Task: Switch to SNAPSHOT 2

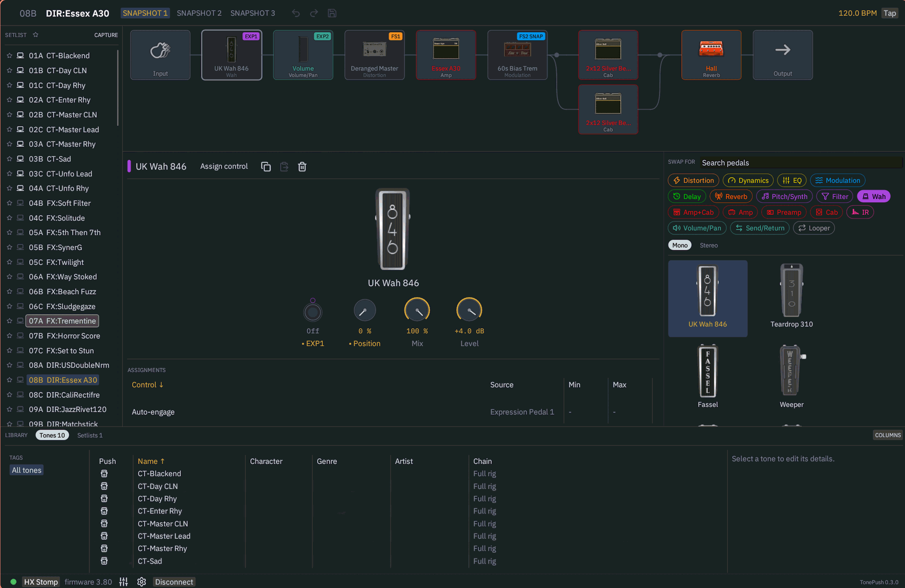Action: pyautogui.click(x=199, y=13)
